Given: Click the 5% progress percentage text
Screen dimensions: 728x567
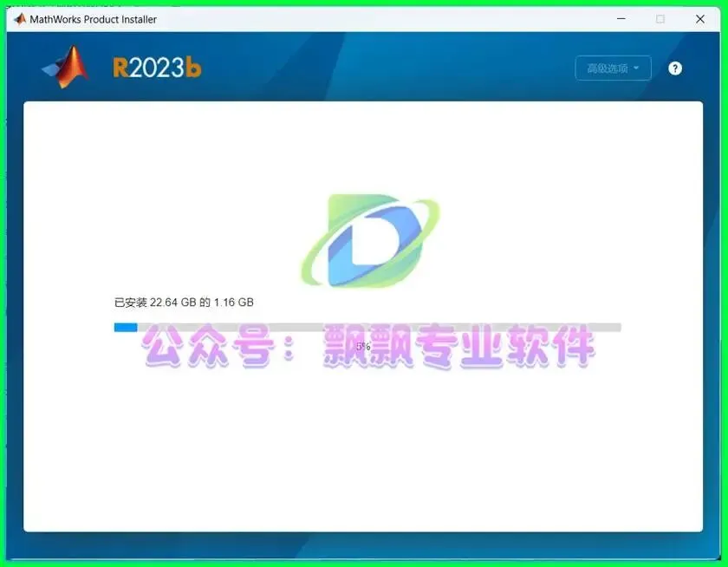Looking at the screenshot, I should click(x=363, y=346).
